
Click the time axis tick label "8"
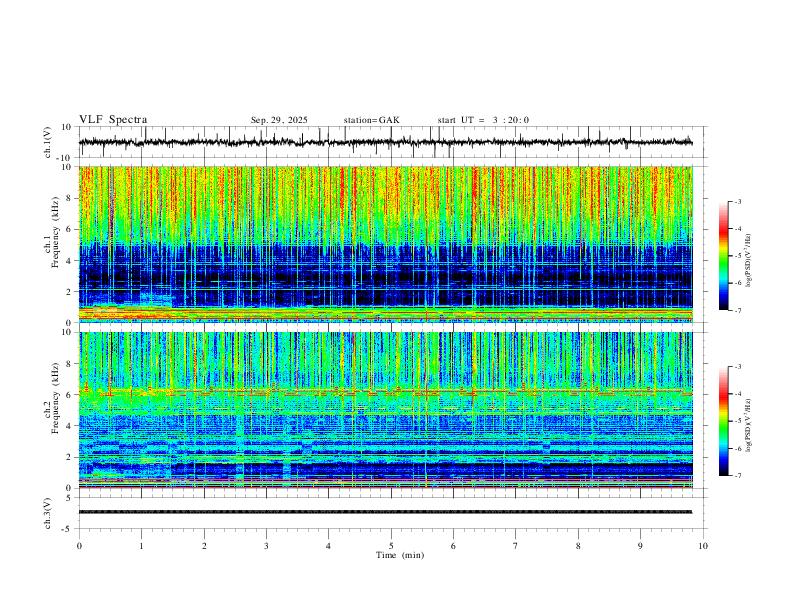578,546
